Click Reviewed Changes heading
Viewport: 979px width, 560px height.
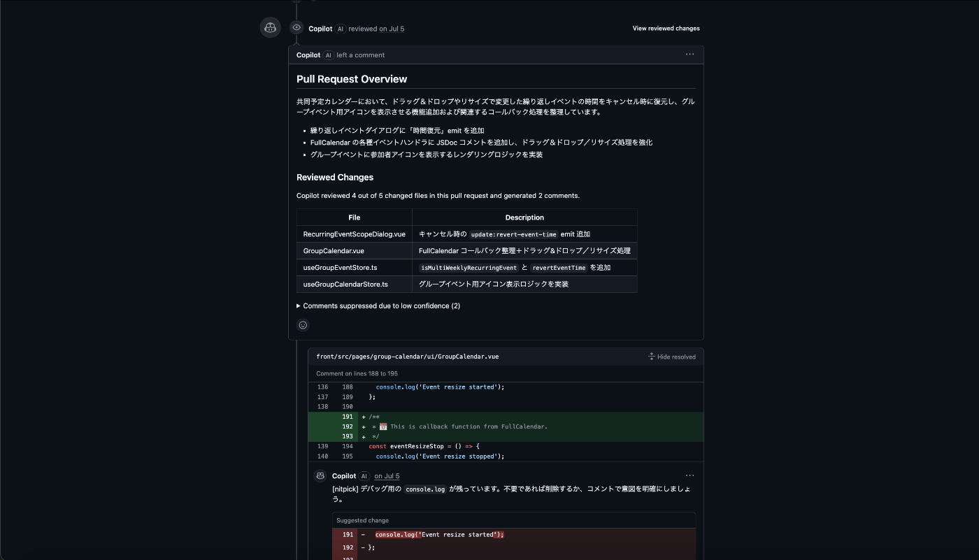pos(335,178)
